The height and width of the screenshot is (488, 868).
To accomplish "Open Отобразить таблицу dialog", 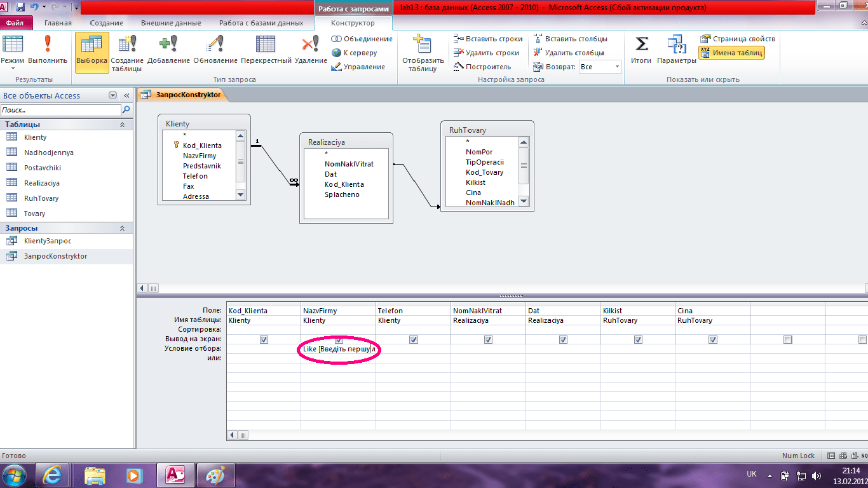I will click(x=423, y=52).
